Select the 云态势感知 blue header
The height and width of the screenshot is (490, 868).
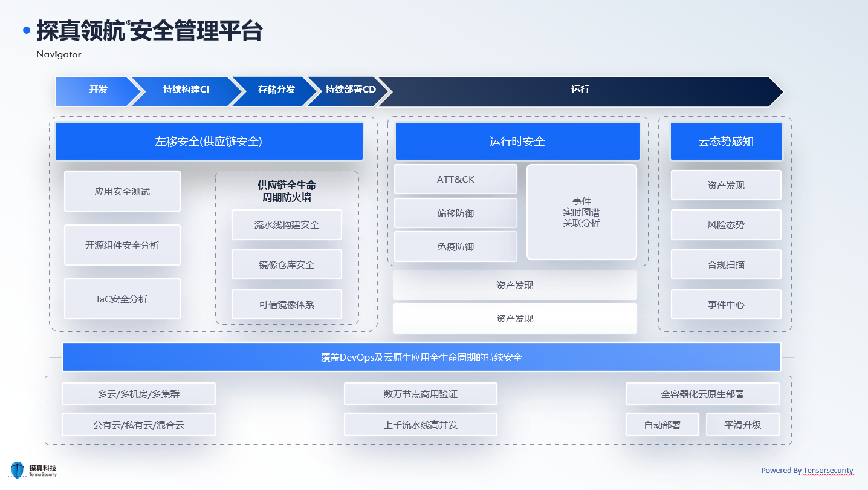pyautogui.click(x=726, y=142)
